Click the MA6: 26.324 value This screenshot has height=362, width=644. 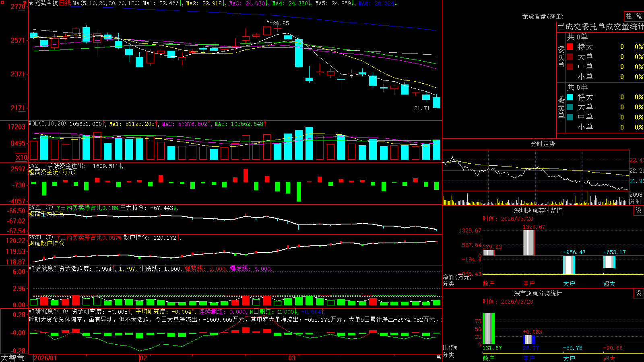(x=376, y=3)
